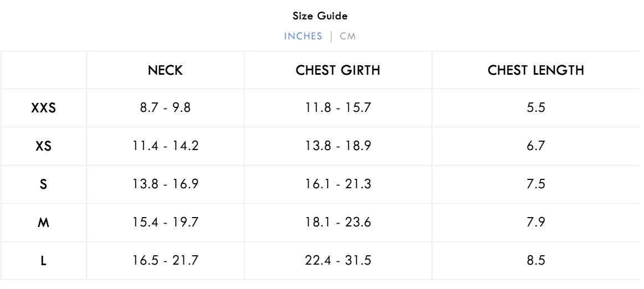Click the S neck value 13.8 - 16.9
This screenshot has width=644, height=289.
coord(165,184)
